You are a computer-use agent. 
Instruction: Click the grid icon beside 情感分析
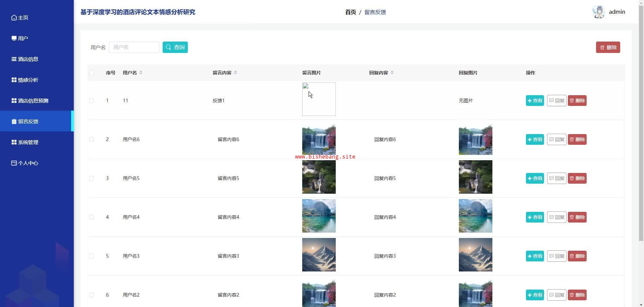click(x=14, y=80)
